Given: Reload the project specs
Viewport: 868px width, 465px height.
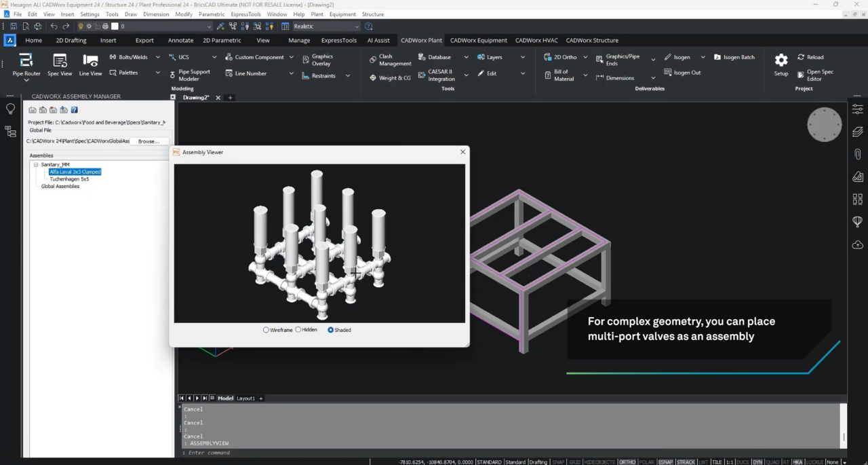Looking at the screenshot, I should [x=810, y=57].
